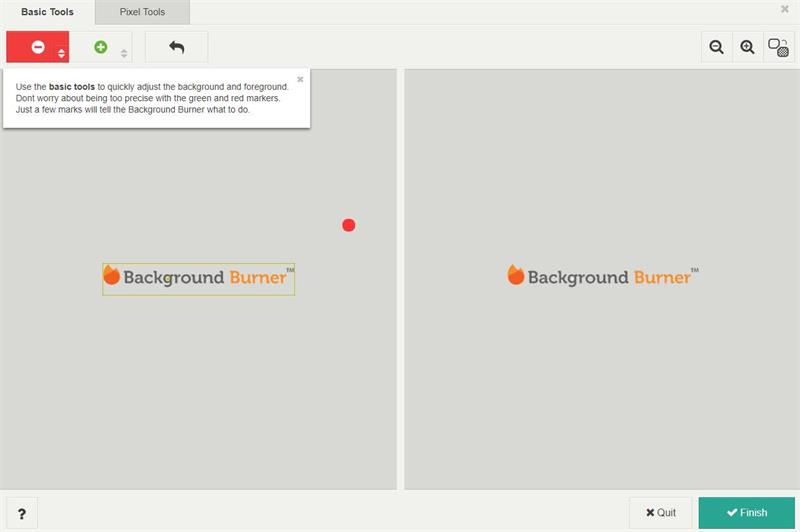Adjust red marker size stepper arrows
The width and height of the screenshot is (800, 532).
[x=61, y=53]
